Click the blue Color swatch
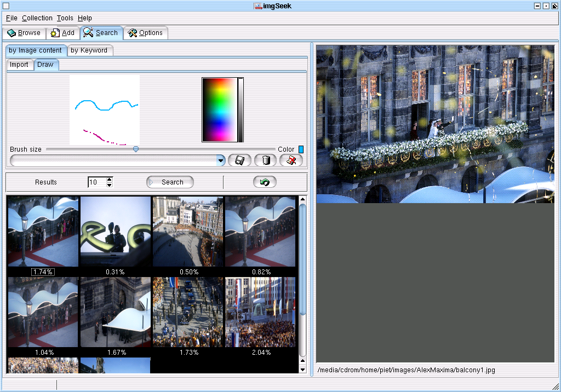 point(301,149)
